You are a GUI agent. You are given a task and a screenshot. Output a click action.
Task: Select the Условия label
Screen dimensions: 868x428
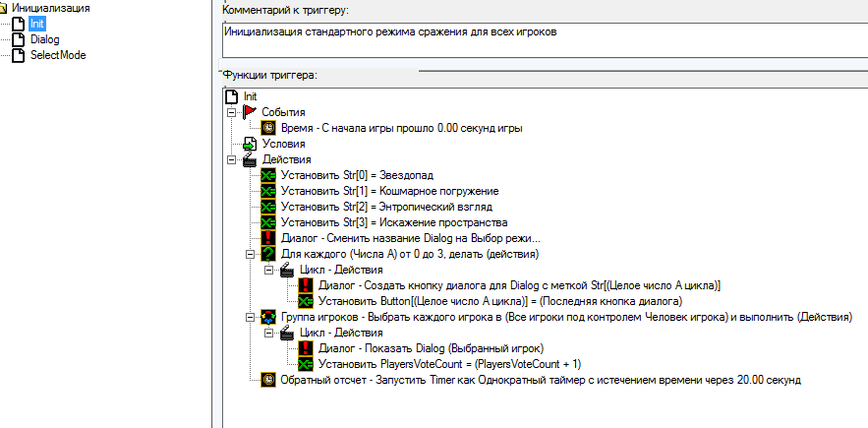tap(283, 144)
